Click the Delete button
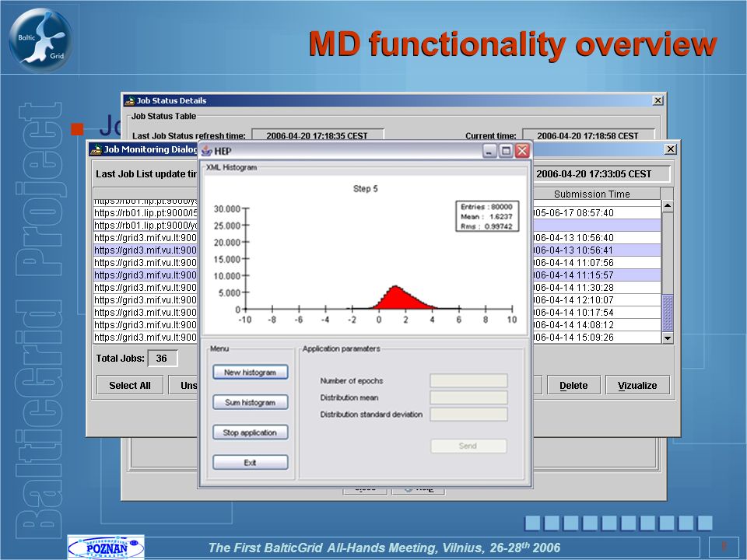747x560 pixels. tap(573, 385)
